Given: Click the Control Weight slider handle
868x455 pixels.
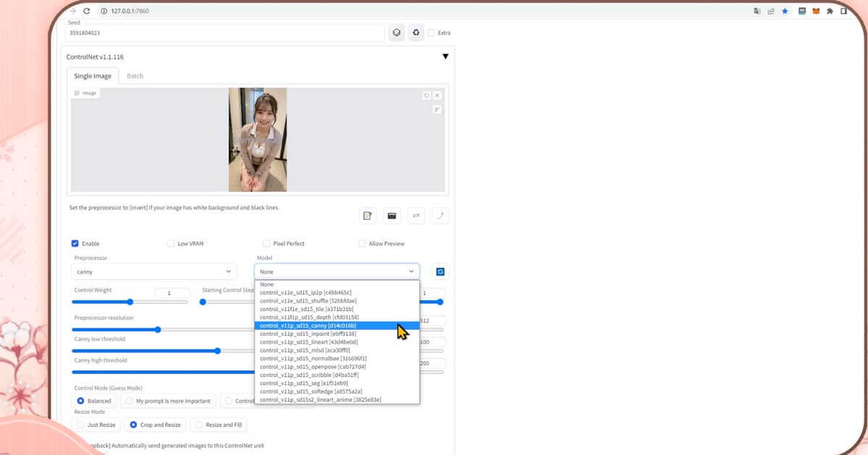Looking at the screenshot, I should (130, 302).
